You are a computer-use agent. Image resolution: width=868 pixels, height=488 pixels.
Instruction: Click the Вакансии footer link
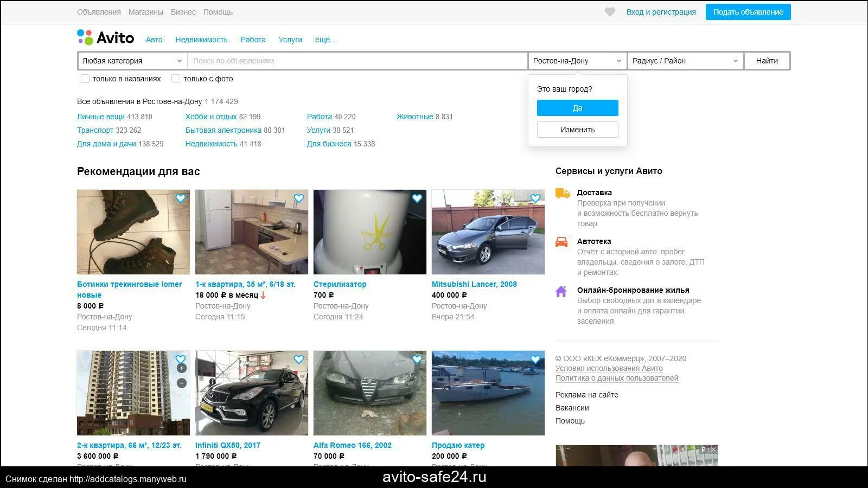pyautogui.click(x=572, y=408)
